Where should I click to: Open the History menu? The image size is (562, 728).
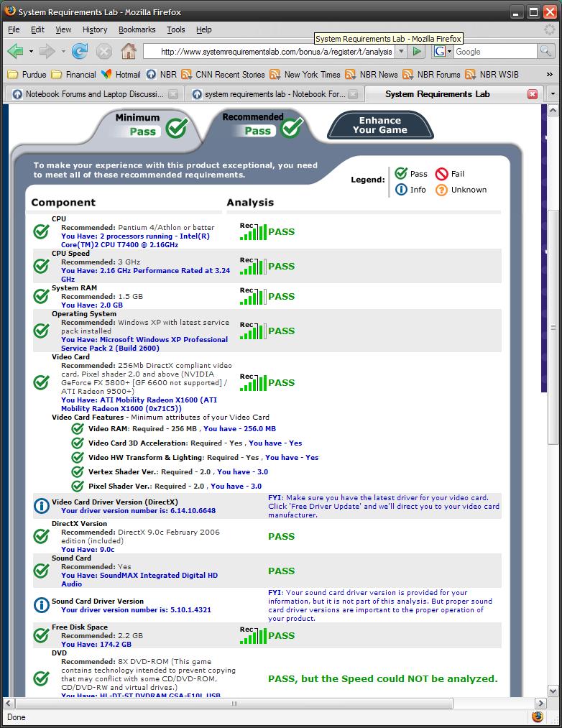point(95,29)
